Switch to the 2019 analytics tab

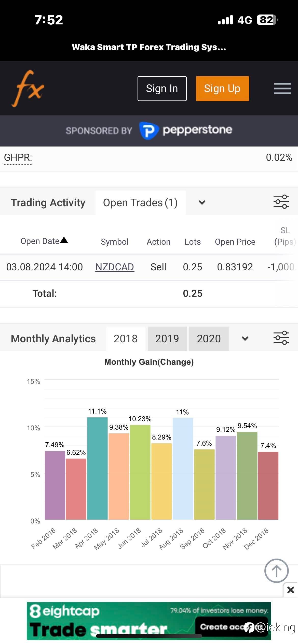point(167,339)
